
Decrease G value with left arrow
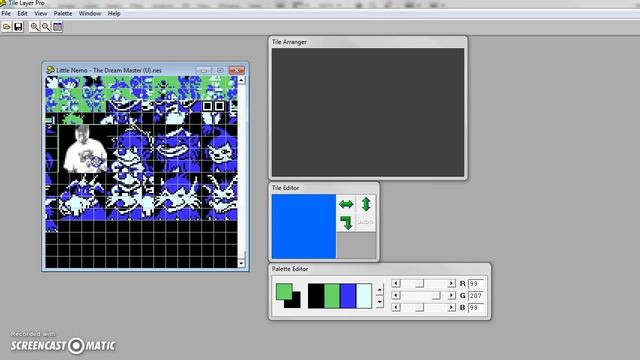pyautogui.click(x=396, y=295)
